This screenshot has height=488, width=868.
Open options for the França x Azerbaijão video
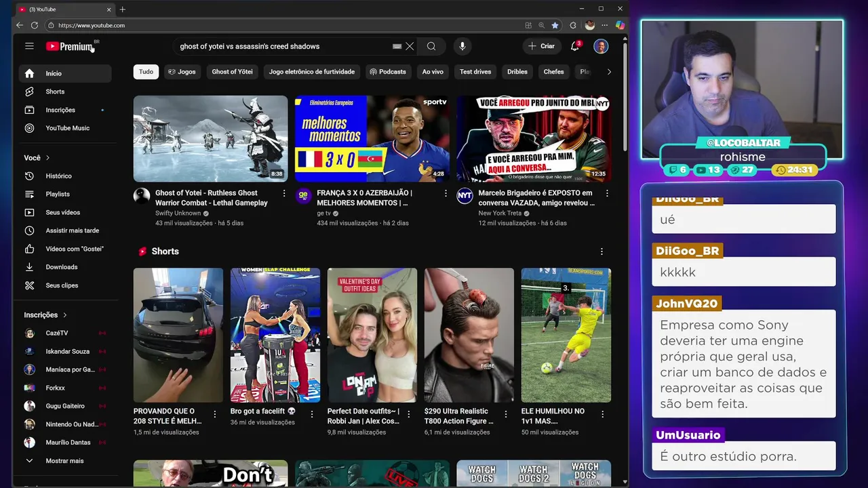pos(446,193)
